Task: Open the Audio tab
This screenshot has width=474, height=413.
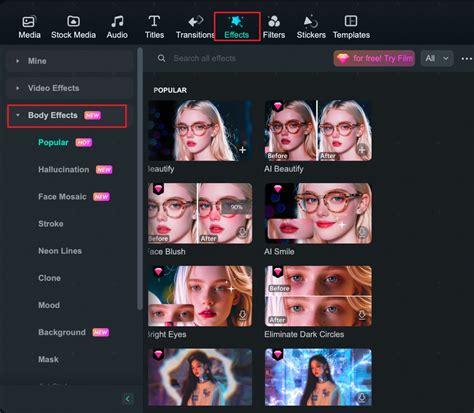Action: point(117,27)
